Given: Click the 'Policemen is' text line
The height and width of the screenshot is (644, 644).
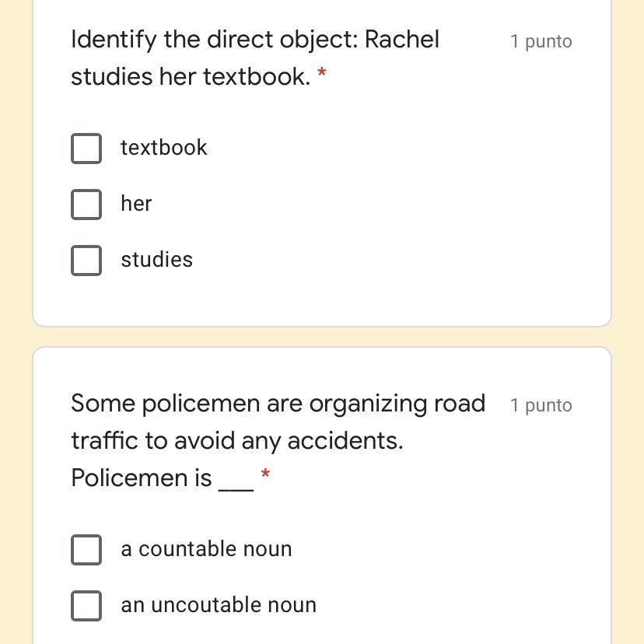Looking at the screenshot, I should 141,478.
